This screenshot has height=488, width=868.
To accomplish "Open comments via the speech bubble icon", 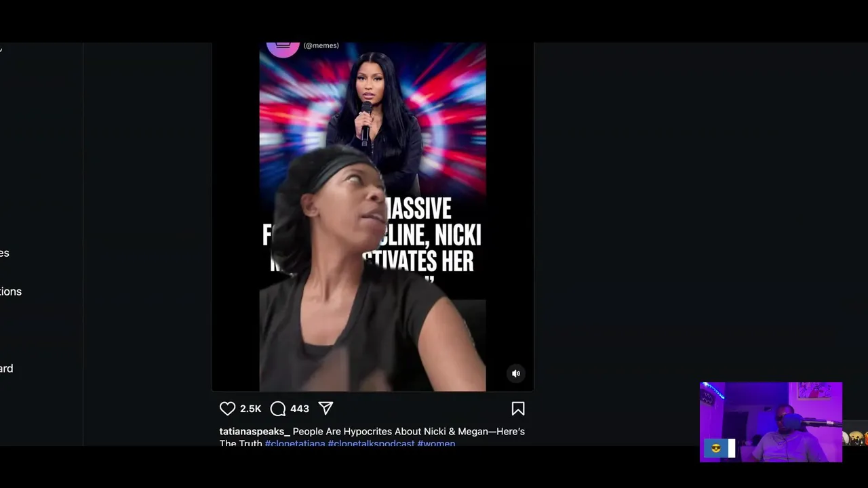I will [278, 409].
